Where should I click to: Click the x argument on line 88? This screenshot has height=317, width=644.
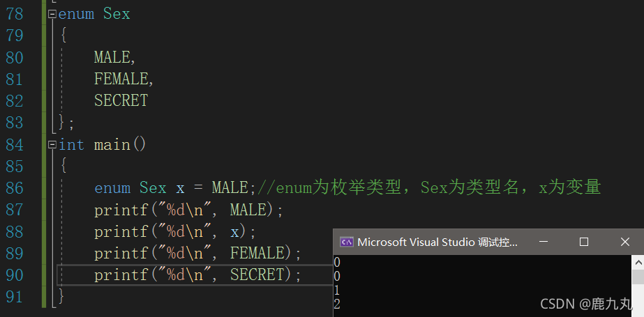pos(234,232)
